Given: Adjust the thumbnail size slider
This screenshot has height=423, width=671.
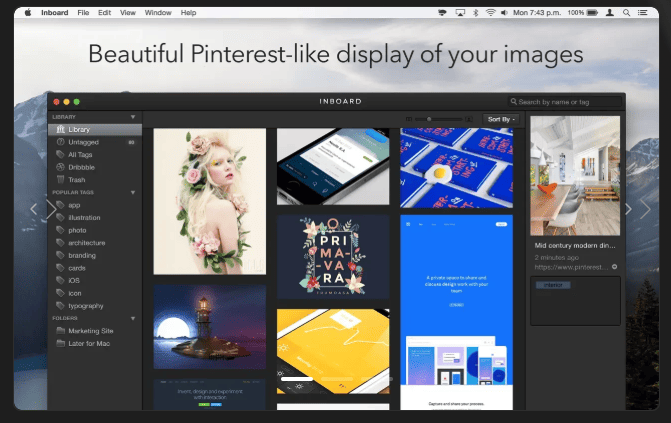Looking at the screenshot, I should coord(439,119).
